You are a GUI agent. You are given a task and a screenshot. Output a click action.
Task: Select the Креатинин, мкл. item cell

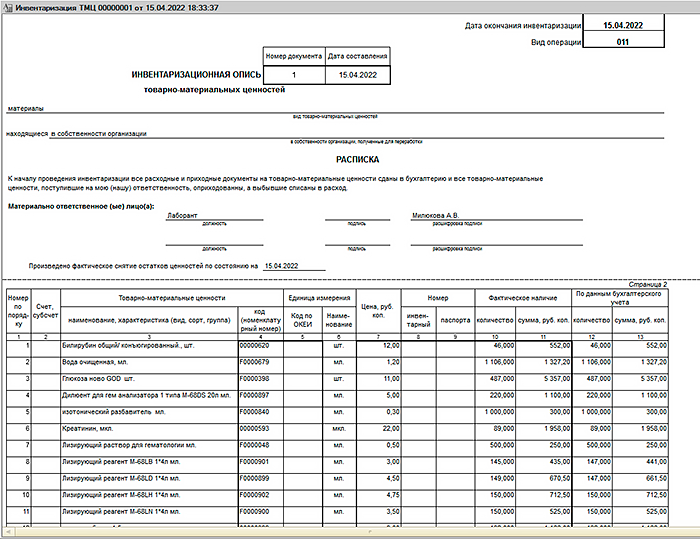(x=148, y=427)
